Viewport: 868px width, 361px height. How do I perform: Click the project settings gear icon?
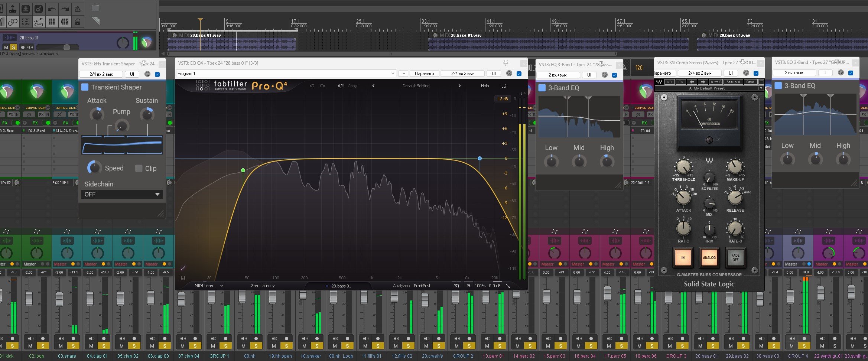(39, 9)
